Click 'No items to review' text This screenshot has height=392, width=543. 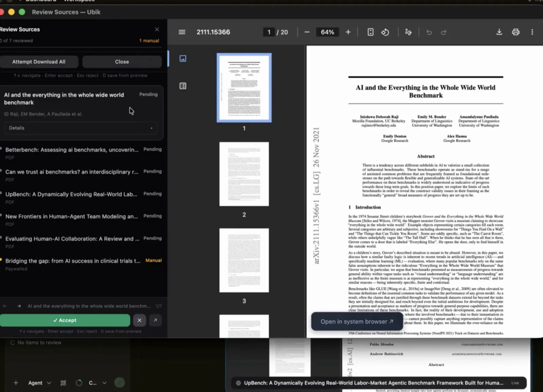[x=39, y=342]
